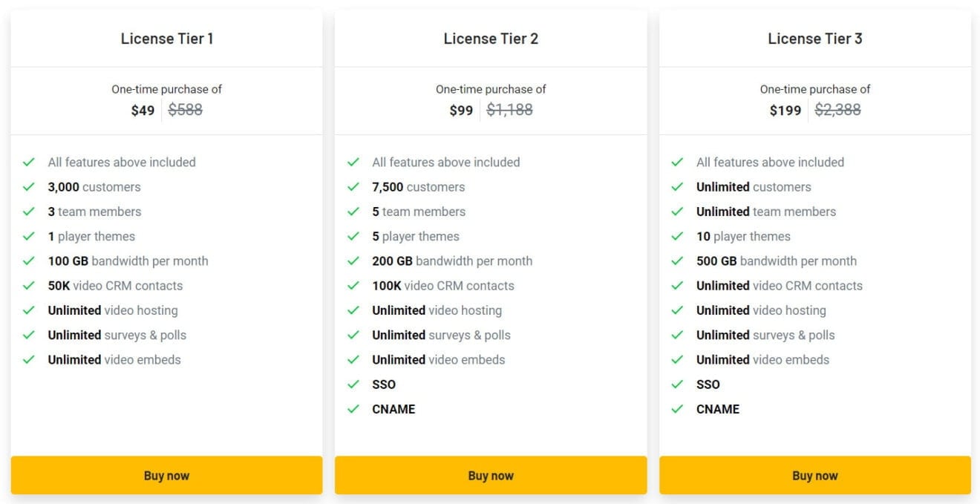This screenshot has height=504, width=980.
Task: Click checkmark beside Tier 2 7,500 customers
Action: tap(353, 187)
